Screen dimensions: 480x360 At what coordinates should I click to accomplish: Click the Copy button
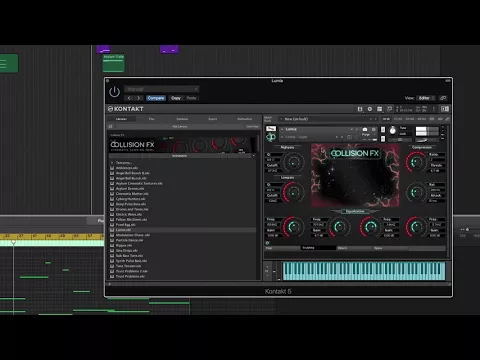tap(176, 98)
